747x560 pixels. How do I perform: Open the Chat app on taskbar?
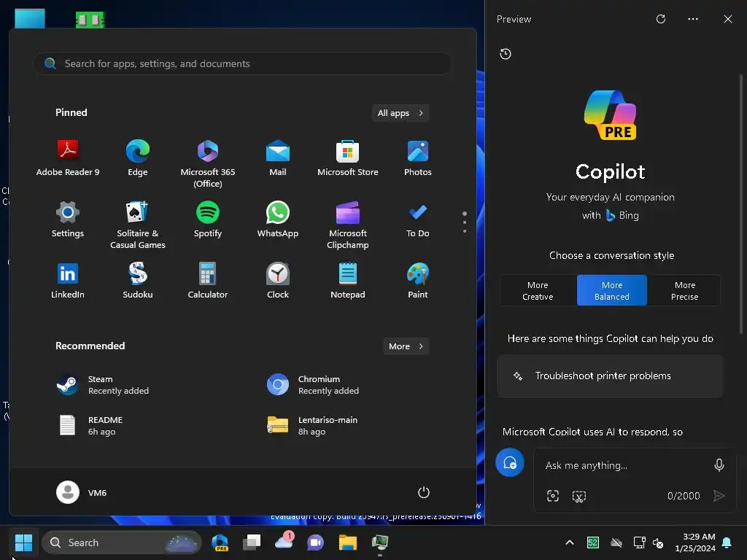(315, 542)
